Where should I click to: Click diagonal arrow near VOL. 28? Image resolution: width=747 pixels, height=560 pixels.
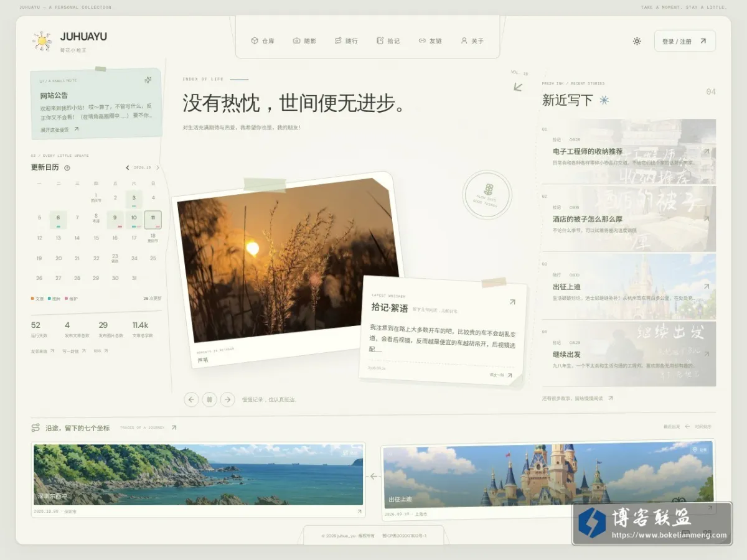(x=517, y=86)
